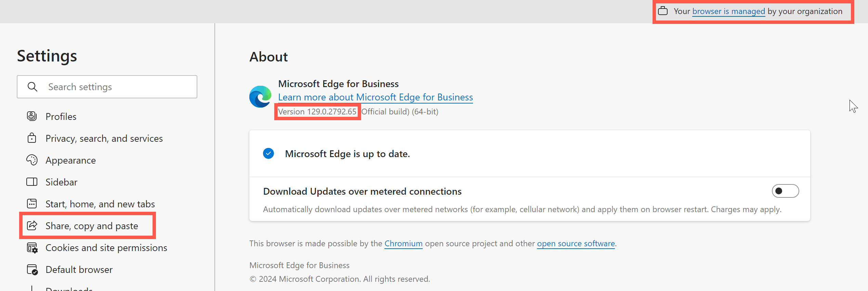This screenshot has height=291, width=868.
Task: Open the open source software link
Action: tap(576, 244)
